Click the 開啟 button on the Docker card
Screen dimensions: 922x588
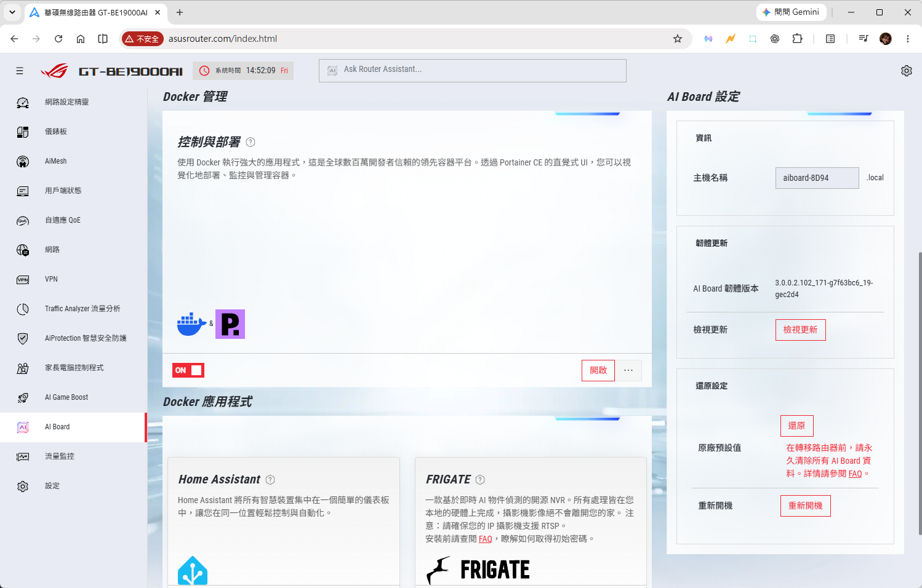598,370
